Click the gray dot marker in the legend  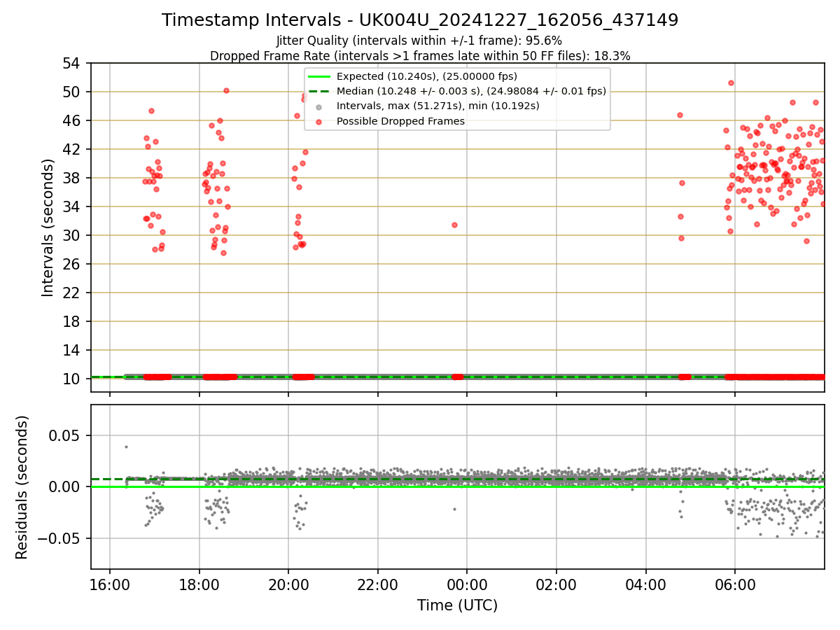point(319,107)
